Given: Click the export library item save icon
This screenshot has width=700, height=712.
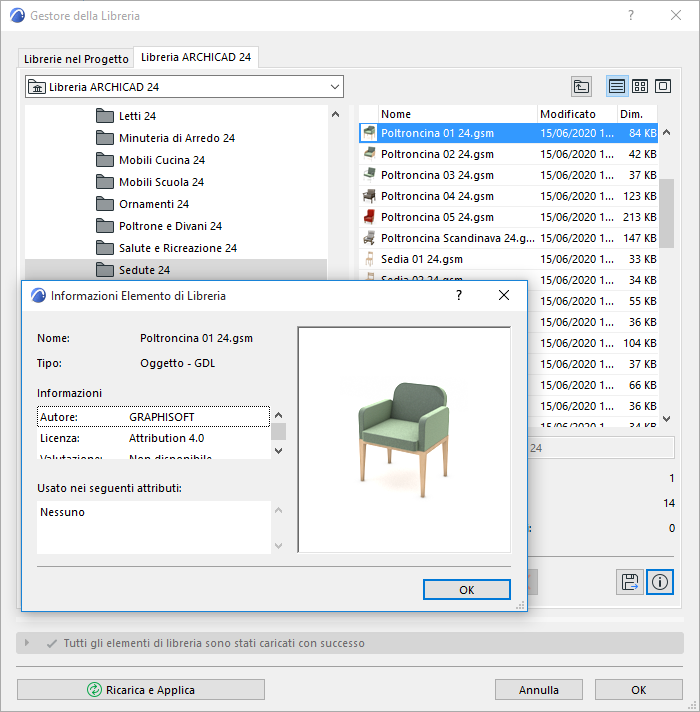Looking at the screenshot, I should point(630,582).
